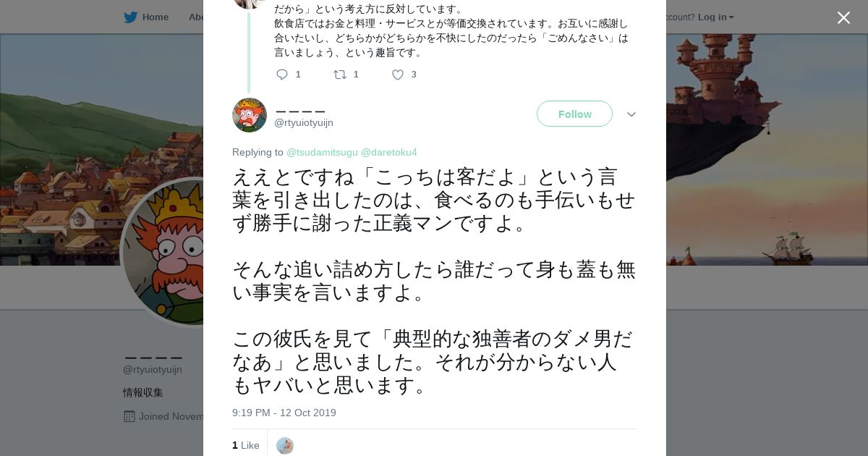Click the retweet arrows icon
This screenshot has height=456, width=868.
[339, 74]
